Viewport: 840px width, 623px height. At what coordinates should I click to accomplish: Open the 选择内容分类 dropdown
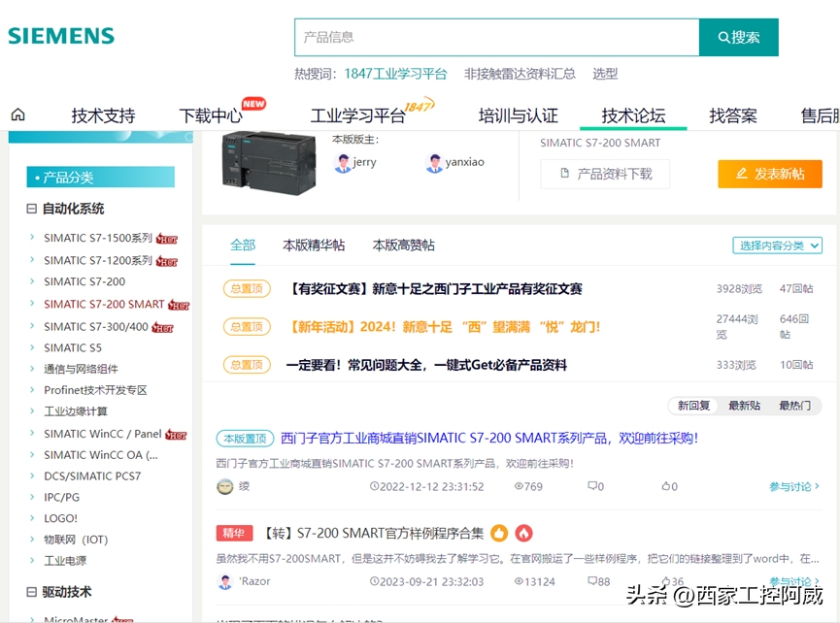point(777,246)
